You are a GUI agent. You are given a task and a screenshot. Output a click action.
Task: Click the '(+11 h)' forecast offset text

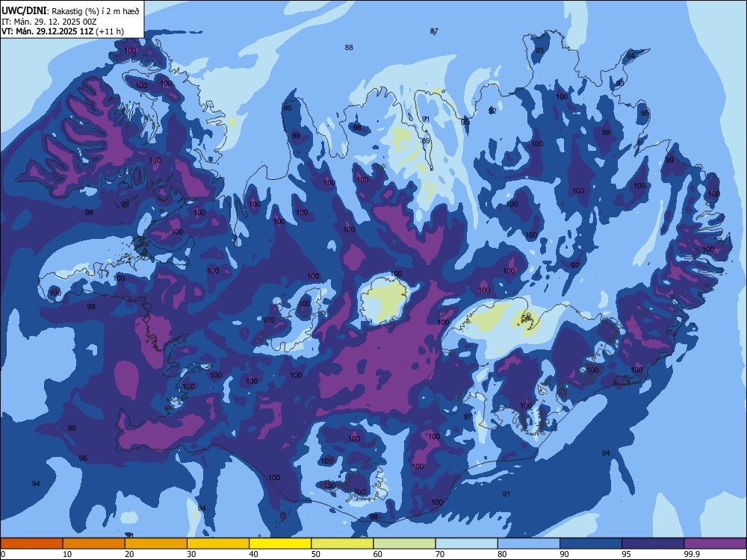click(110, 31)
